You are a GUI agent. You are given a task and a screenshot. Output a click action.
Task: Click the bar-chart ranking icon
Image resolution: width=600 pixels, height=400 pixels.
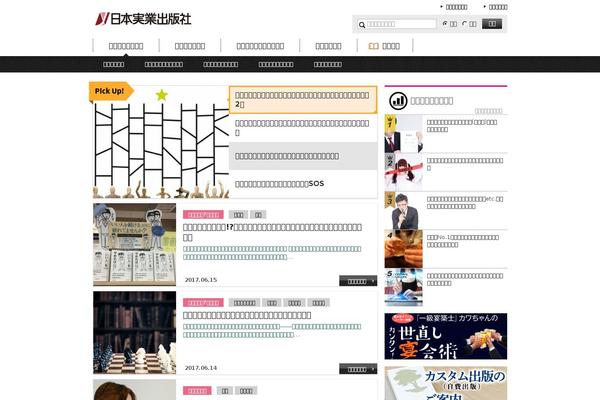(x=398, y=101)
